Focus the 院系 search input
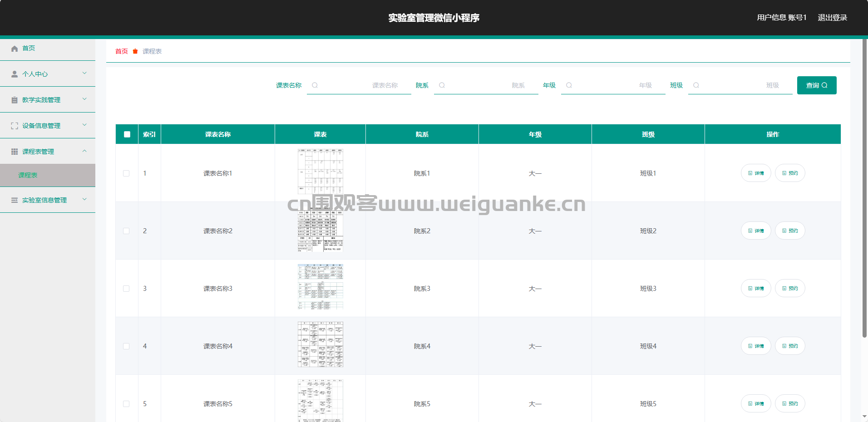 (486, 85)
